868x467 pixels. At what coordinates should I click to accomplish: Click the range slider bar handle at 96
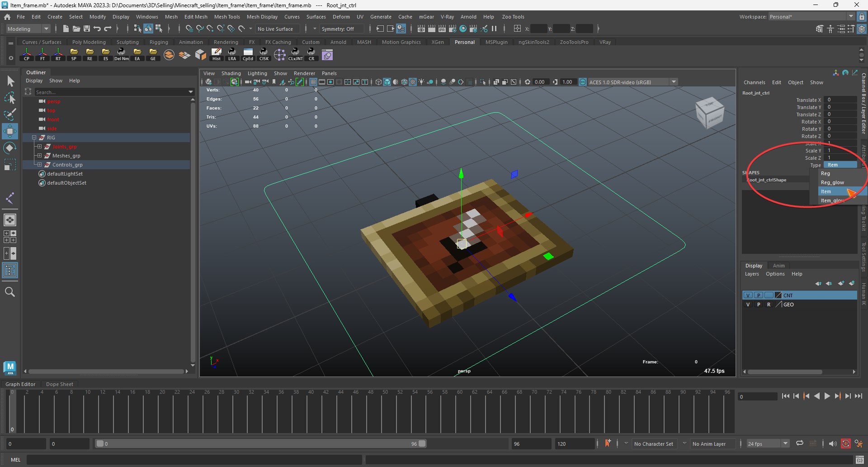pyautogui.click(x=422, y=443)
